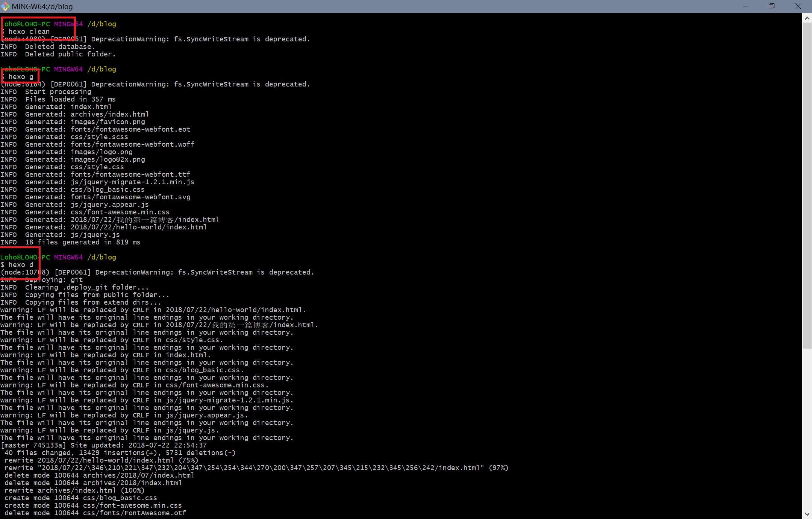Click the scrollbar track below the thumb

click(x=807, y=429)
